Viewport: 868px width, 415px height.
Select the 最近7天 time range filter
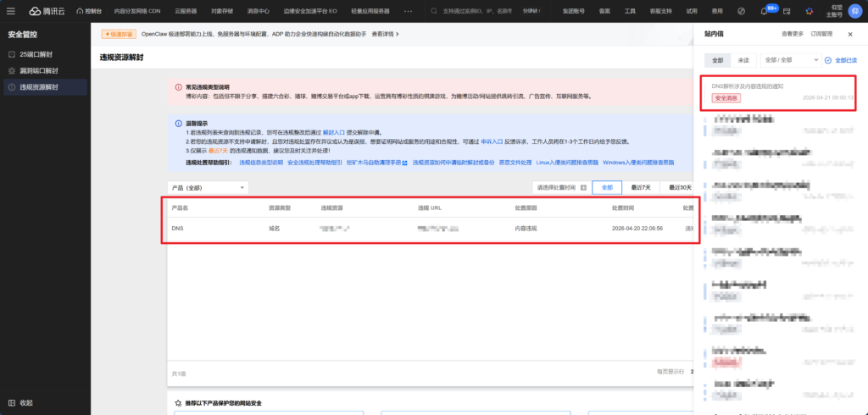tap(642, 187)
